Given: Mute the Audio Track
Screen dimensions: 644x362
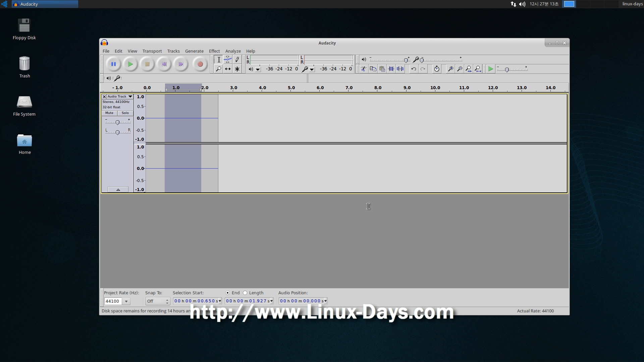Looking at the screenshot, I should point(109,113).
